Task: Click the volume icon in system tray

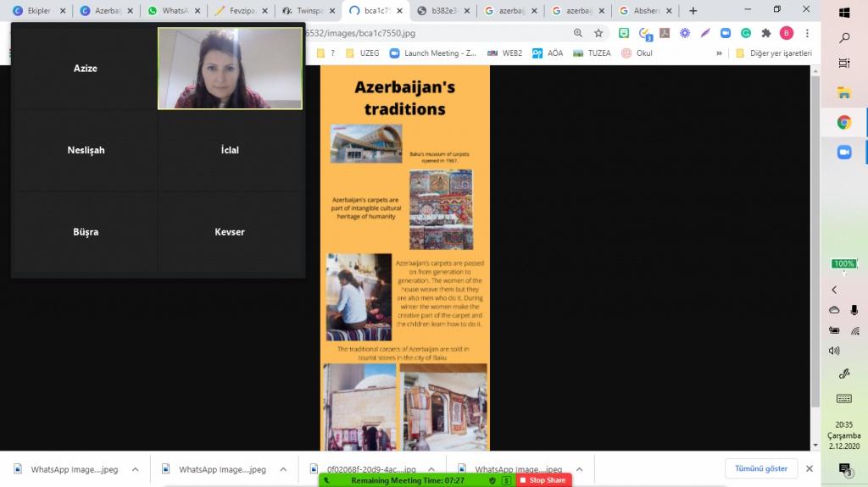Action: [x=834, y=351]
